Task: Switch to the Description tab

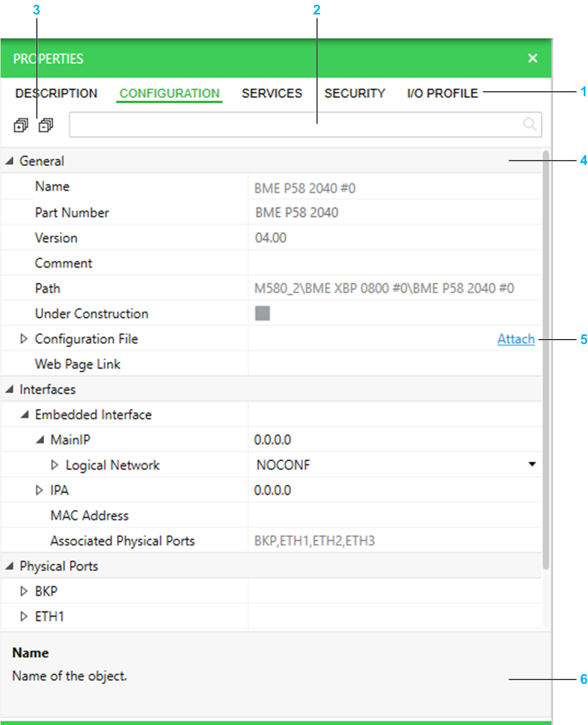Action: (56, 93)
